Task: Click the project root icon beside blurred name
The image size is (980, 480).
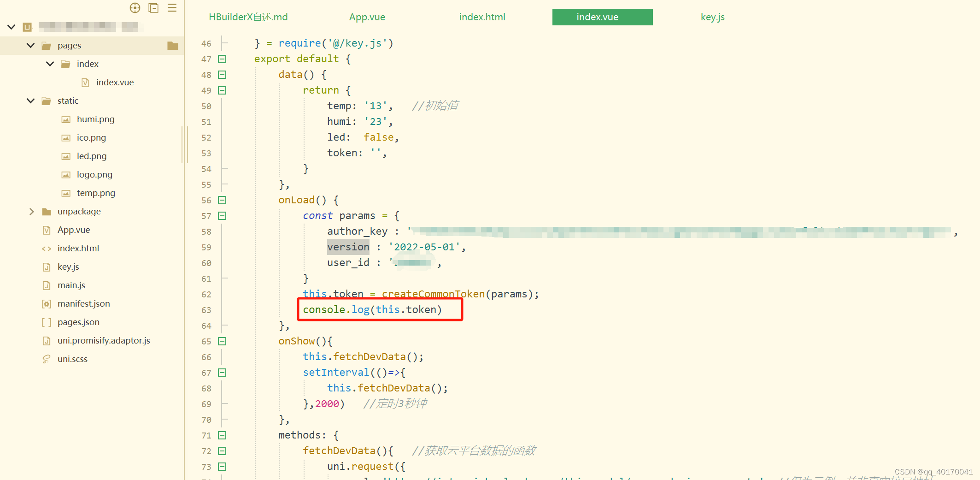Action: (x=27, y=27)
